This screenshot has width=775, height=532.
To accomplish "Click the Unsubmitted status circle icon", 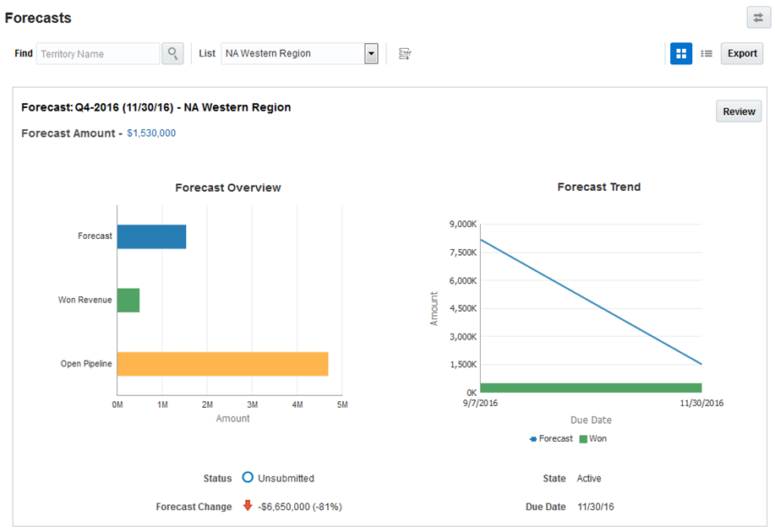I will tap(248, 478).
